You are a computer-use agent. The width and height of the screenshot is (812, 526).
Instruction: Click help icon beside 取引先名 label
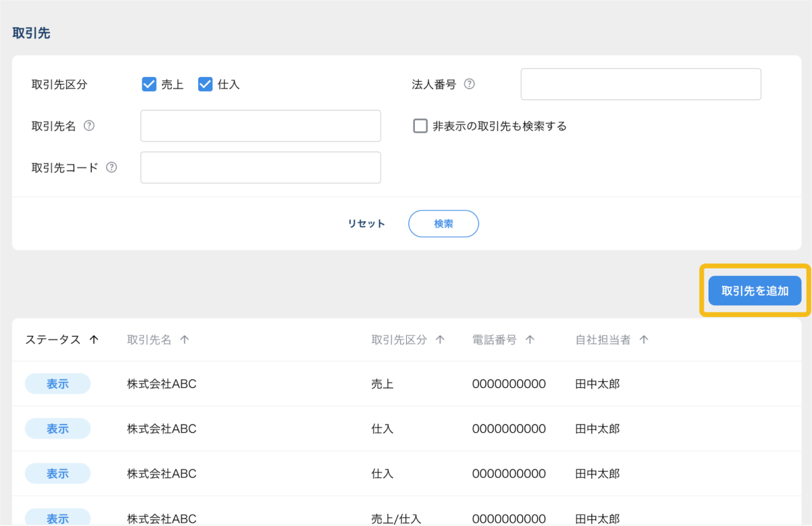(x=89, y=126)
